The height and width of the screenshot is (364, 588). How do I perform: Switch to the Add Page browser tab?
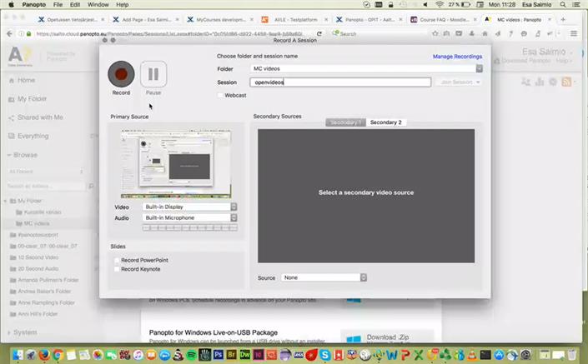[146, 19]
